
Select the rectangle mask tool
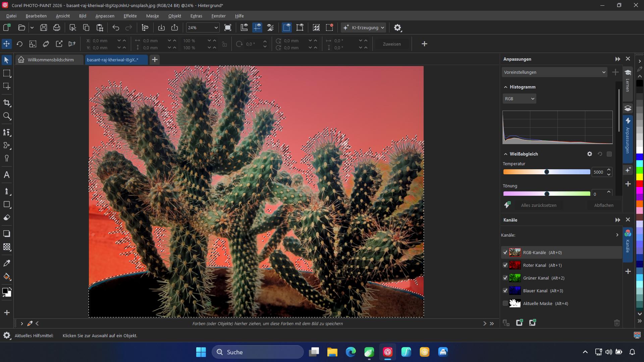7,73
